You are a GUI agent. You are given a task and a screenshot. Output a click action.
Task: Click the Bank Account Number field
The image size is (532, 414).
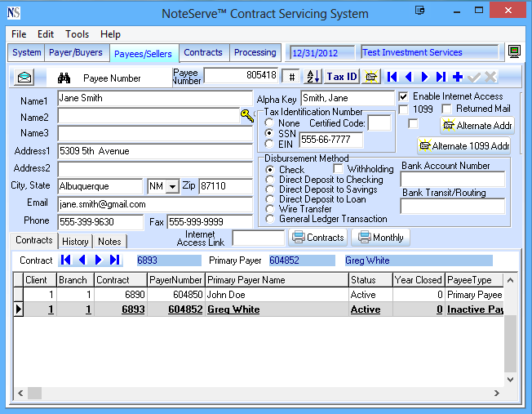pos(452,179)
